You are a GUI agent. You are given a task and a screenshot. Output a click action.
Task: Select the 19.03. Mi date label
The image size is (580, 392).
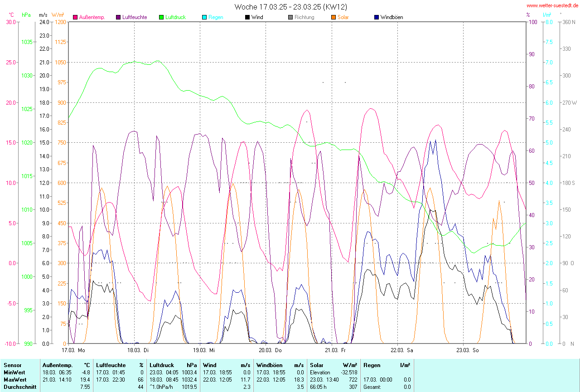pyautogui.click(x=205, y=350)
